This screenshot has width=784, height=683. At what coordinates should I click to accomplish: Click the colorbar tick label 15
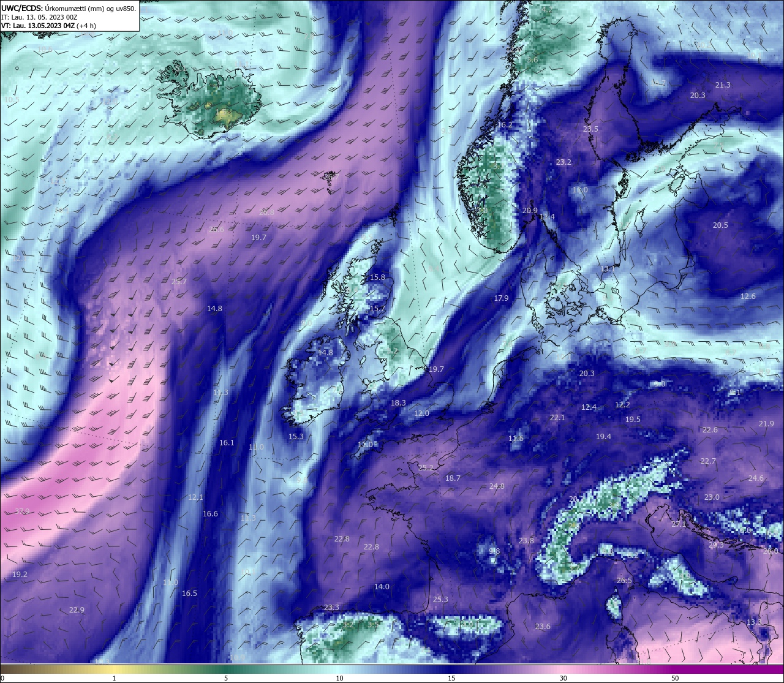click(x=451, y=678)
